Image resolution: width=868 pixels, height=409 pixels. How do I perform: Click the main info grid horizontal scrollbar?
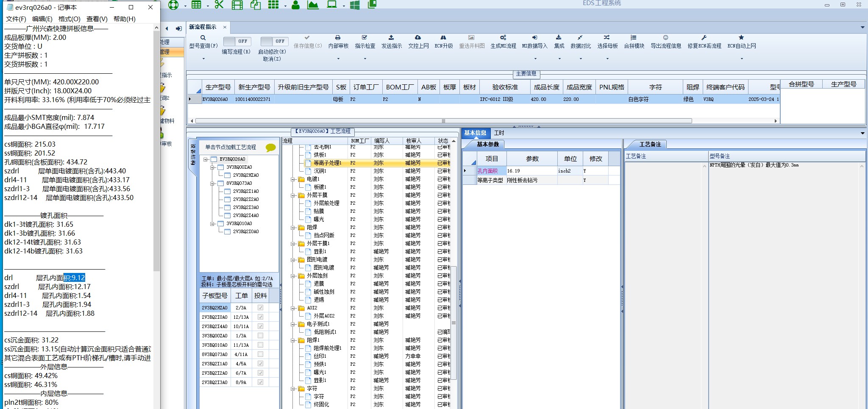coord(443,121)
